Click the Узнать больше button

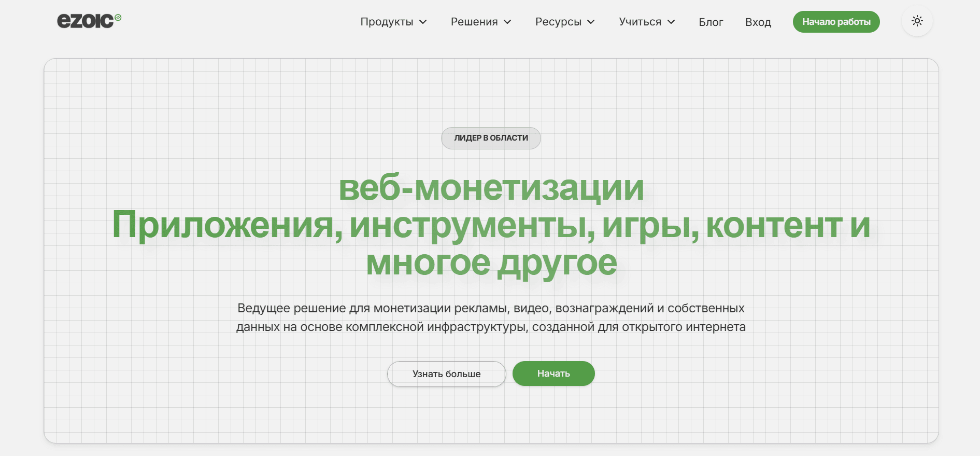[446, 374]
